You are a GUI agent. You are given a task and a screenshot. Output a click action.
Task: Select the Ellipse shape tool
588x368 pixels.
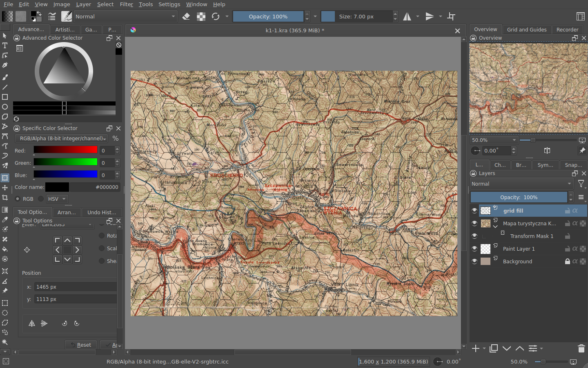(x=5, y=107)
